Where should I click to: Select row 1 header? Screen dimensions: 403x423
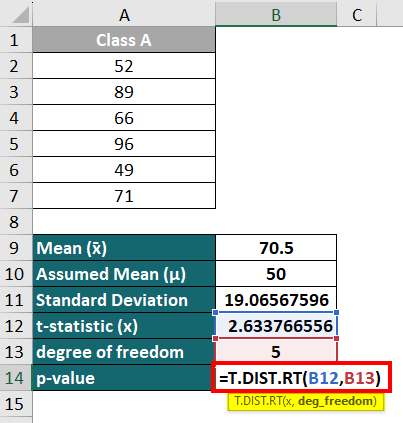click(16, 40)
